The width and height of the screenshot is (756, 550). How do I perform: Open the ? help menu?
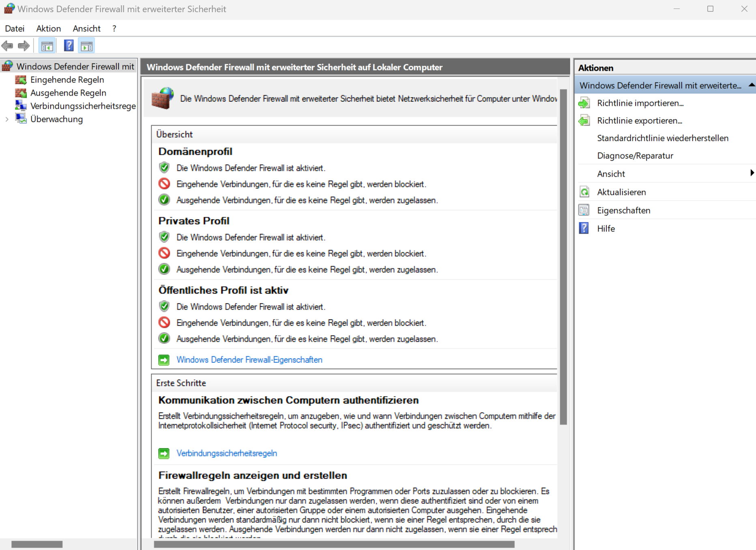(114, 28)
